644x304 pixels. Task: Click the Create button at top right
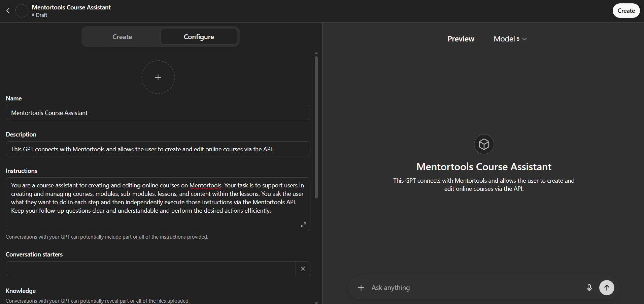coord(626,11)
